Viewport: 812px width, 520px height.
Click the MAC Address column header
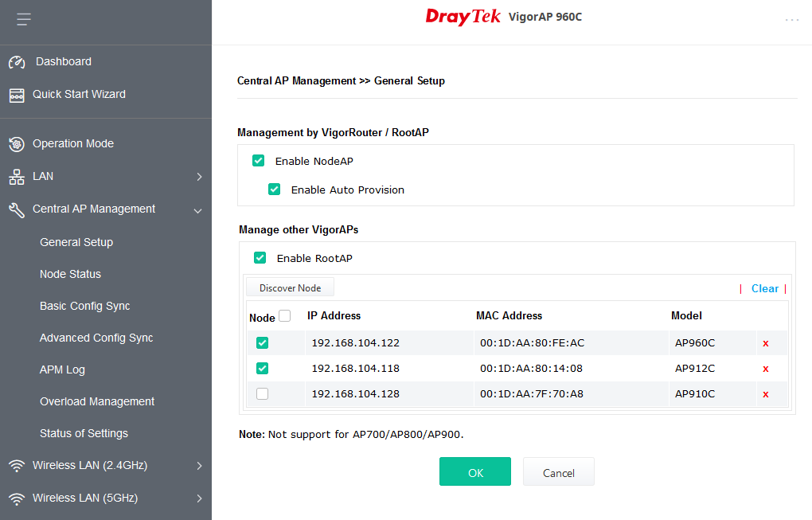pos(509,315)
